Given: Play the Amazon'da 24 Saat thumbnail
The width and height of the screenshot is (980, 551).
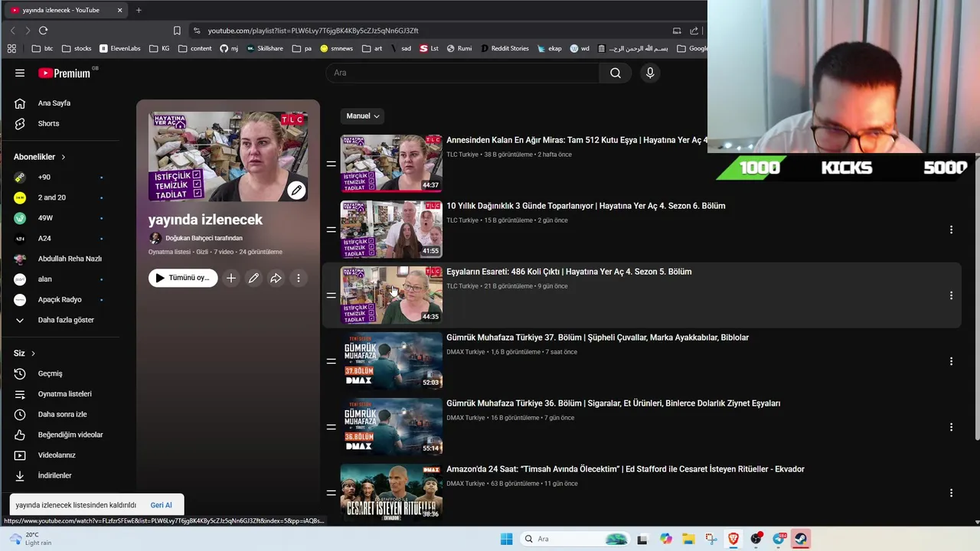Looking at the screenshot, I should (x=391, y=493).
